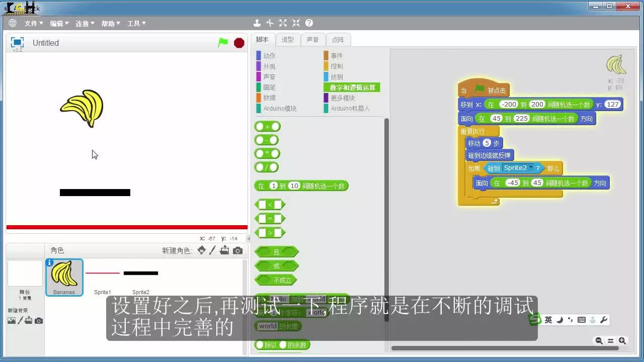Screen dimensions: 644x362
Task: Expand the Sprite2 dropdown in 碰到 block
Action: pyautogui.click(x=531, y=168)
